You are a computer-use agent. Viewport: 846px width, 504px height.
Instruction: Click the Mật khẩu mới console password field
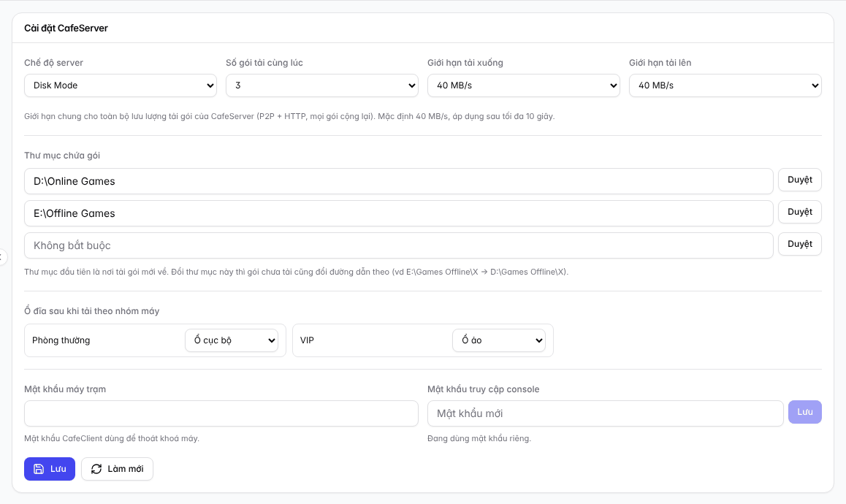click(x=606, y=413)
